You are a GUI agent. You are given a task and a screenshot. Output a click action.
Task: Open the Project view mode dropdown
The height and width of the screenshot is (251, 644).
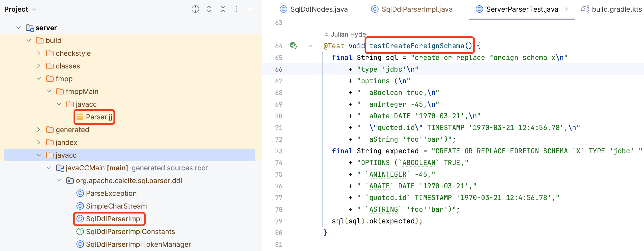click(x=34, y=9)
